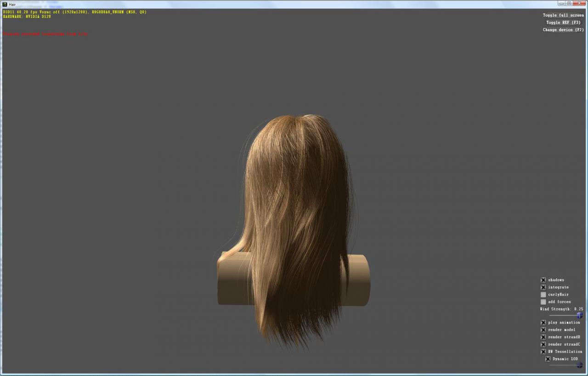Open the Change device (F2) dialog

[x=563, y=30]
